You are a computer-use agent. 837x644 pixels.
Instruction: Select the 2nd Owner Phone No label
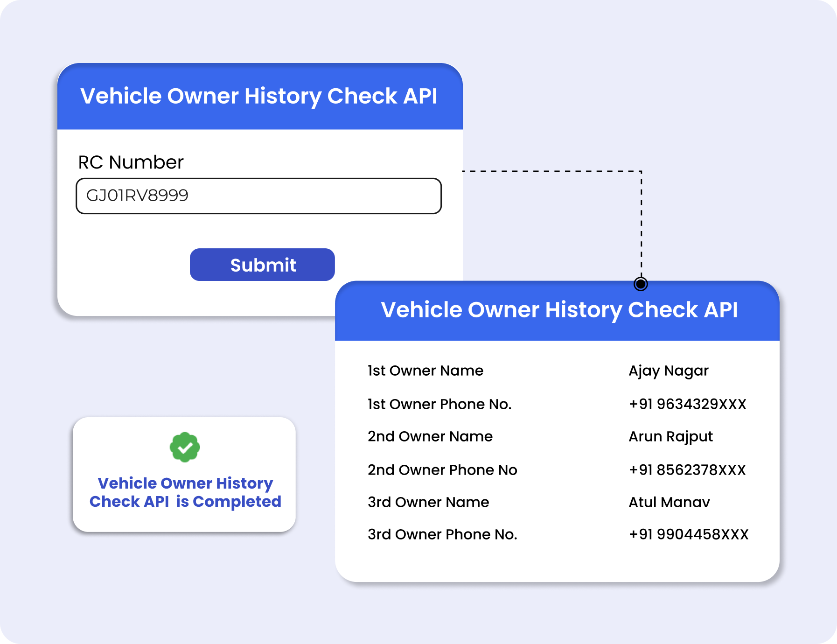point(442,470)
